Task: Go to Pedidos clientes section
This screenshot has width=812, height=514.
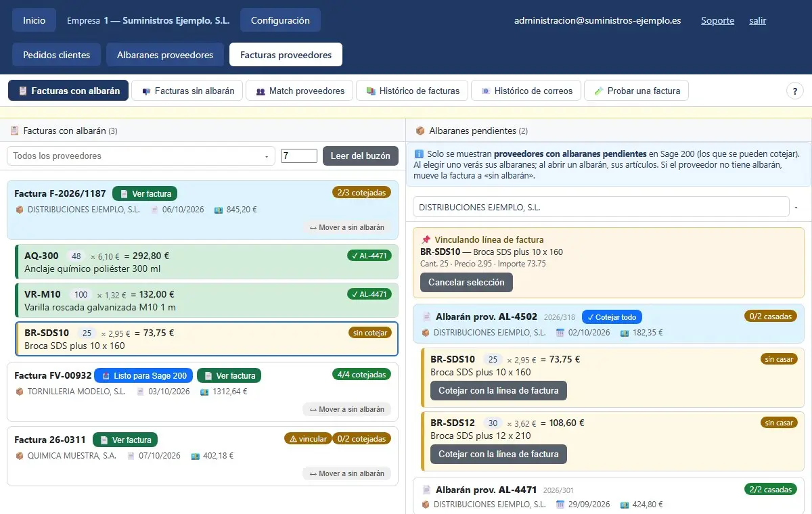Action: point(56,55)
